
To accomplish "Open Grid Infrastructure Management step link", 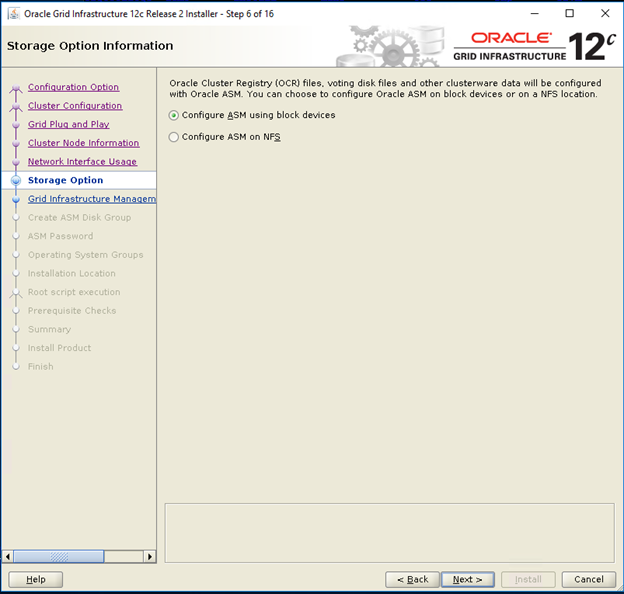I will tap(92, 199).
